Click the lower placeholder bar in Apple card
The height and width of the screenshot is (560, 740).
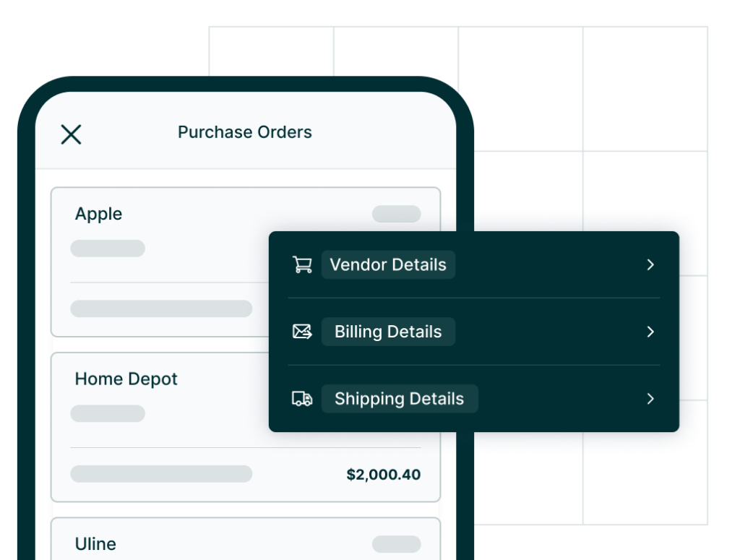click(x=160, y=308)
